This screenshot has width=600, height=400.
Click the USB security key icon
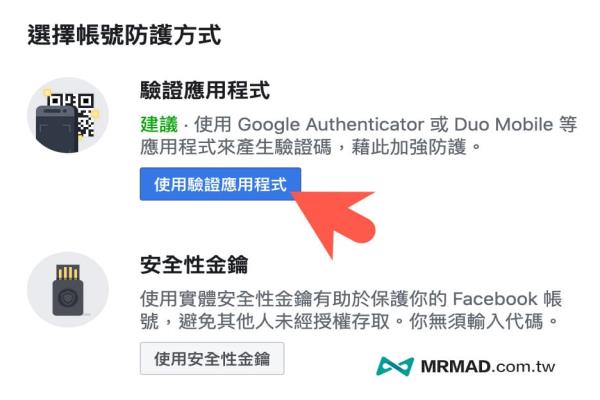68,289
